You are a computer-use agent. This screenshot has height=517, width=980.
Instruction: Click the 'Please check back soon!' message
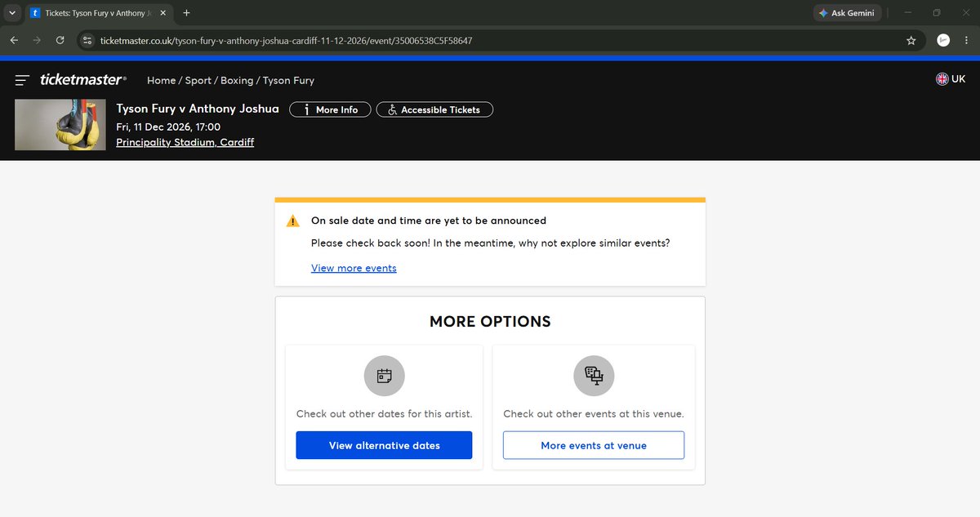[x=491, y=243]
